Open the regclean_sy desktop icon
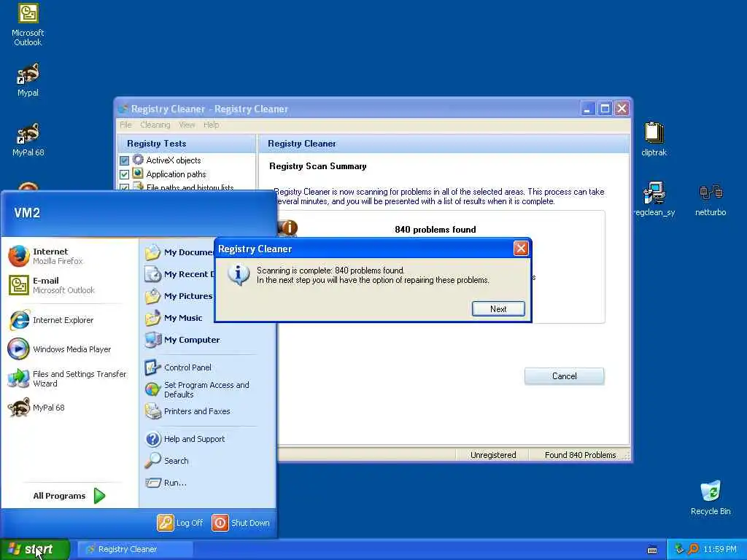The height and width of the screenshot is (560, 747). click(654, 199)
